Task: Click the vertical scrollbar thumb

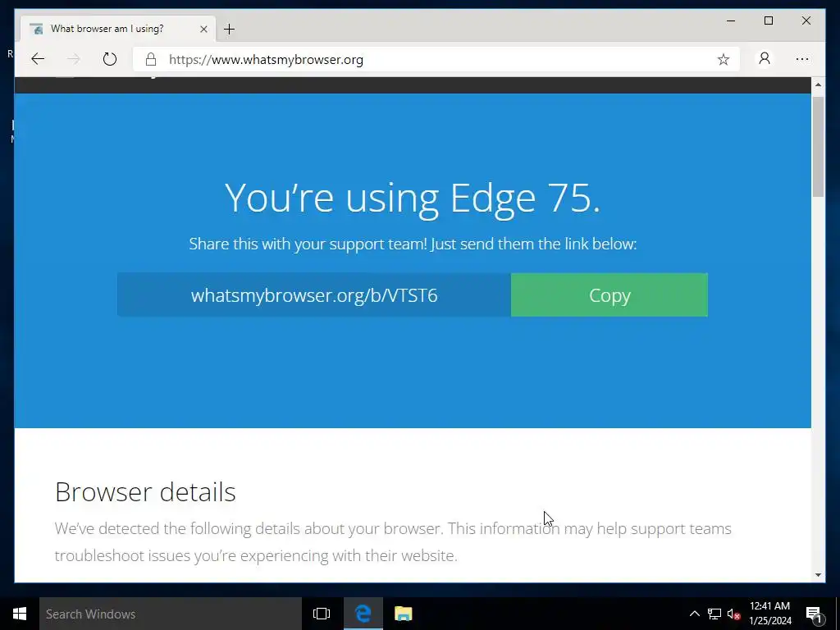Action: [x=818, y=147]
